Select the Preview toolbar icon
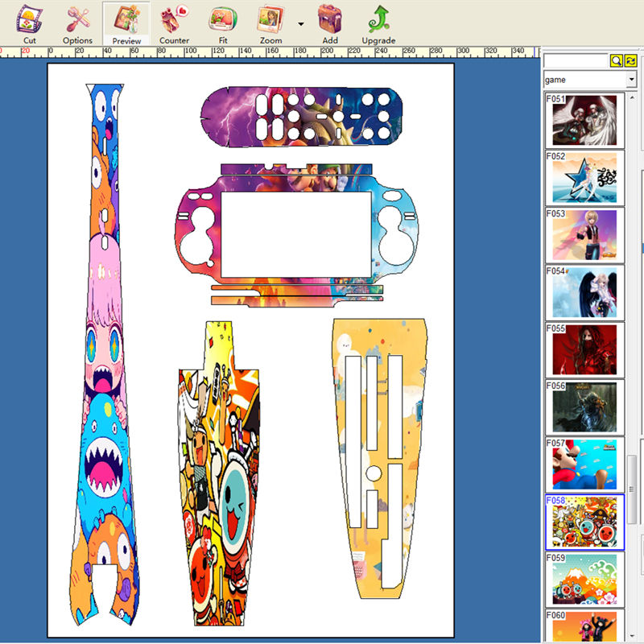This screenshot has width=644, height=644. point(126,23)
